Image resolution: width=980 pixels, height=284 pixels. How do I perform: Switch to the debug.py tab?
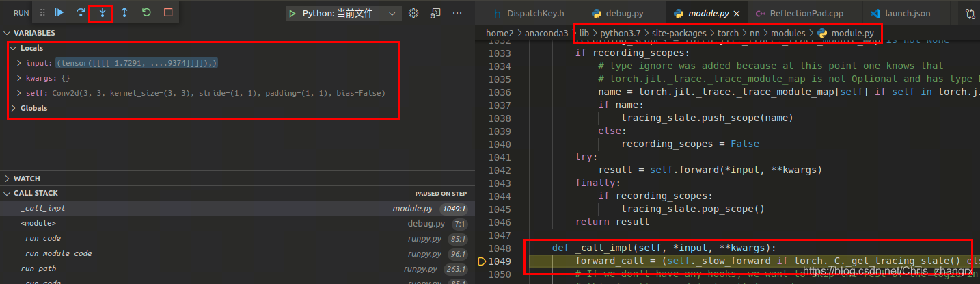623,13
